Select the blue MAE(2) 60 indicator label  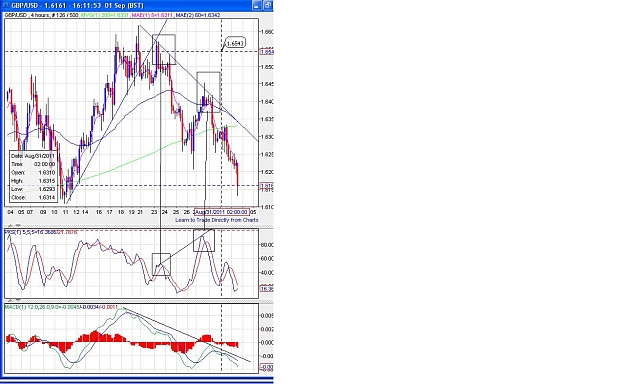[198, 15]
